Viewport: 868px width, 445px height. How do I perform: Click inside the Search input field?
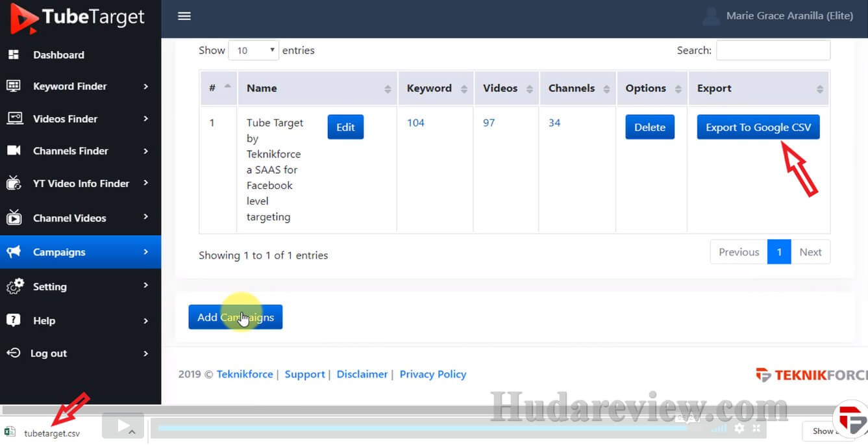pos(773,50)
